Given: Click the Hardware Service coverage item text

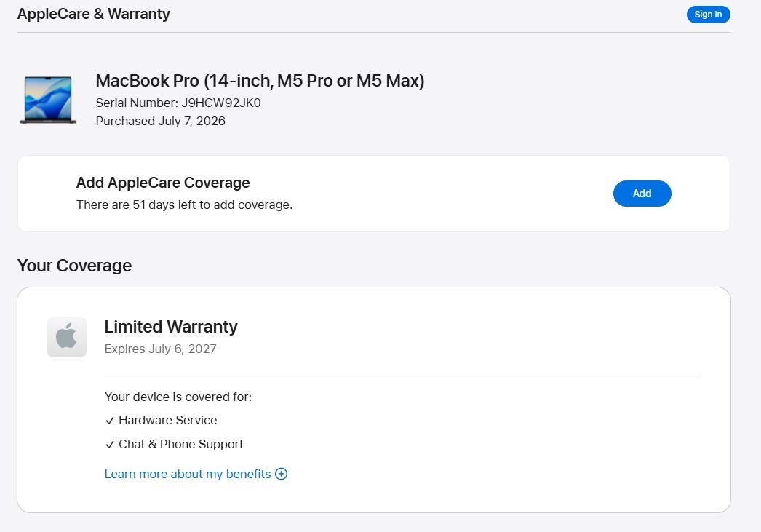Looking at the screenshot, I should coord(168,421).
